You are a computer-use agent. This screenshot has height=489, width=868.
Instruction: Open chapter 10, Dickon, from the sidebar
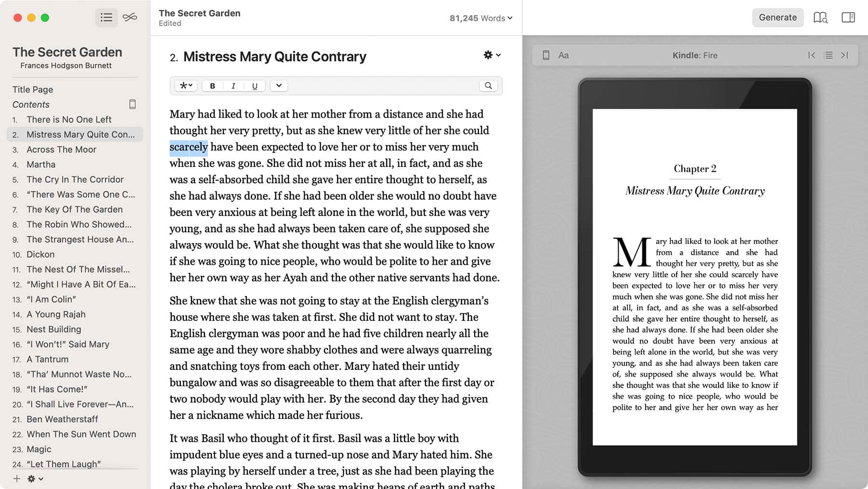41,254
